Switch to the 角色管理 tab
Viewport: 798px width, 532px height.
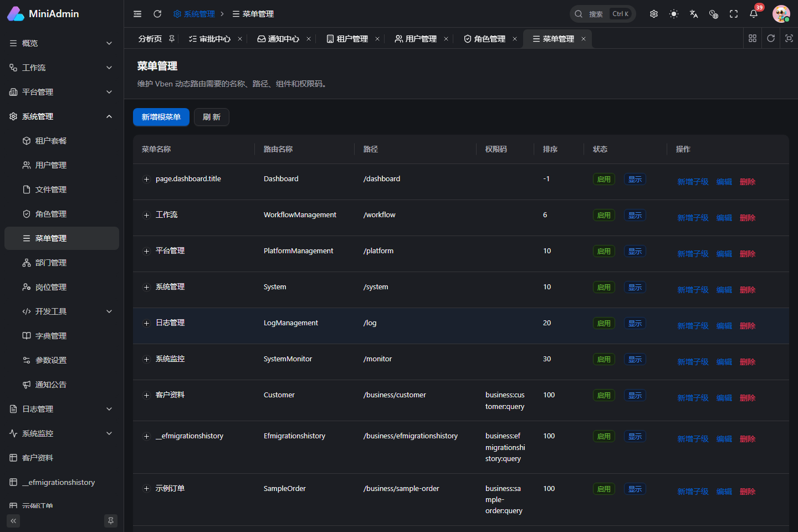coord(485,39)
